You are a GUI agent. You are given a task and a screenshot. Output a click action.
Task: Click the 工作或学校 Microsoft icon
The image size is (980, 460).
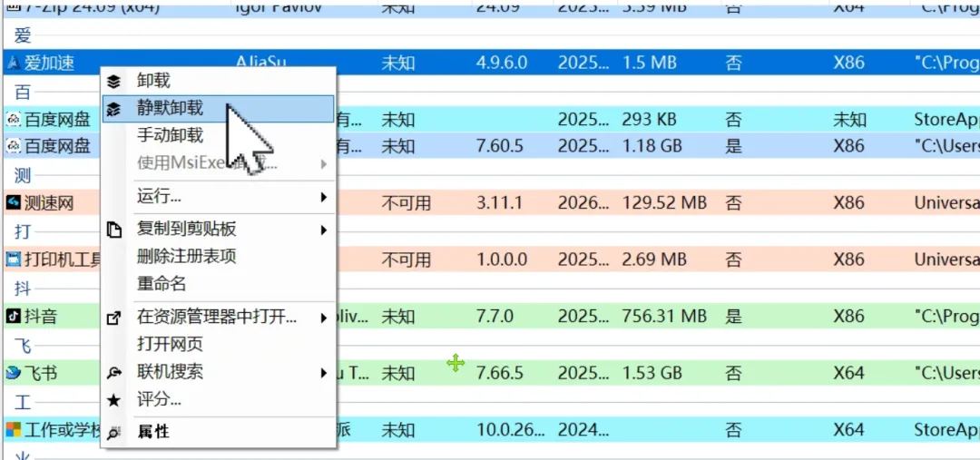pyautogui.click(x=13, y=429)
